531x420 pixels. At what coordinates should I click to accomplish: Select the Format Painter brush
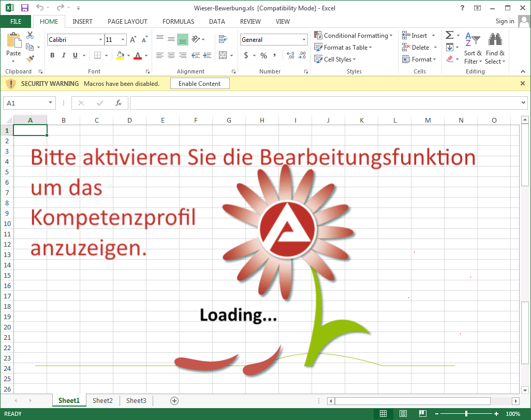(30, 59)
